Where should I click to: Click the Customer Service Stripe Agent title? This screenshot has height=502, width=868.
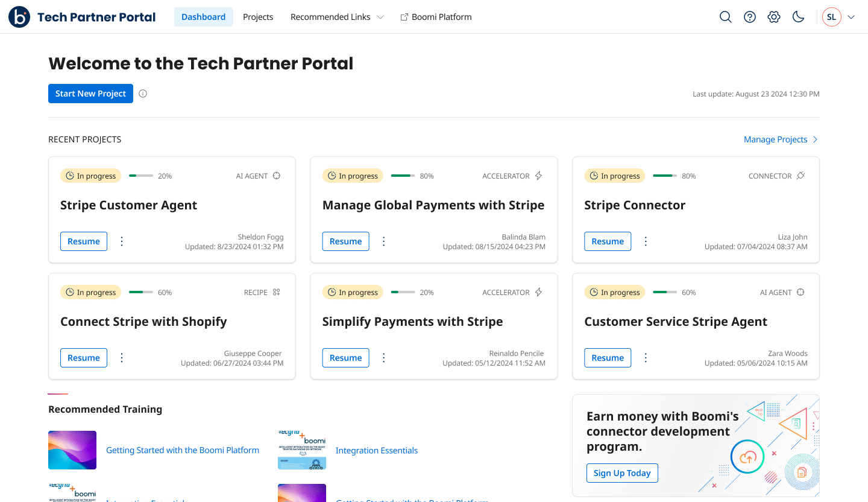676,322
